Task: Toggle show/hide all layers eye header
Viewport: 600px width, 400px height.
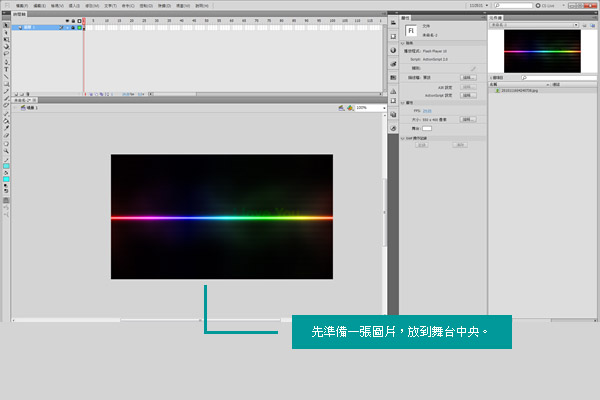Action: coord(67,21)
